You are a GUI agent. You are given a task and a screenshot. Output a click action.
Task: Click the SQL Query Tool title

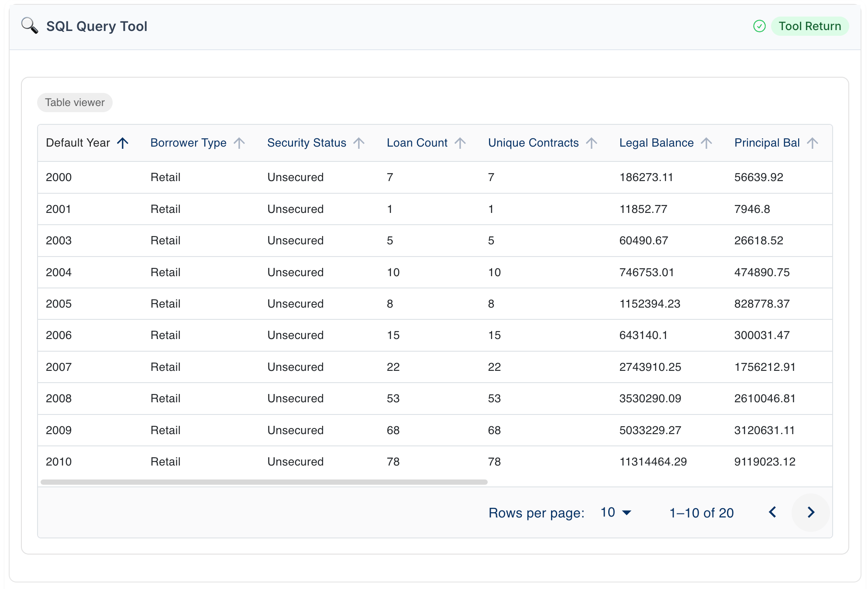click(x=96, y=26)
